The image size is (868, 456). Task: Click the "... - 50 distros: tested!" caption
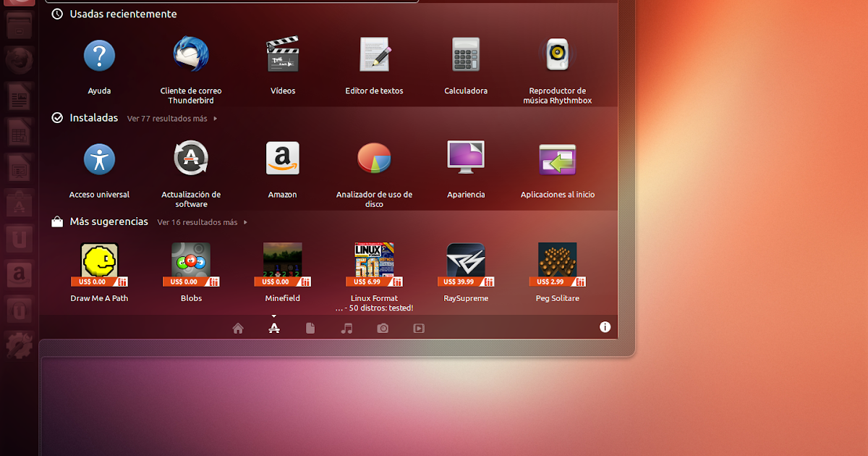[375, 308]
